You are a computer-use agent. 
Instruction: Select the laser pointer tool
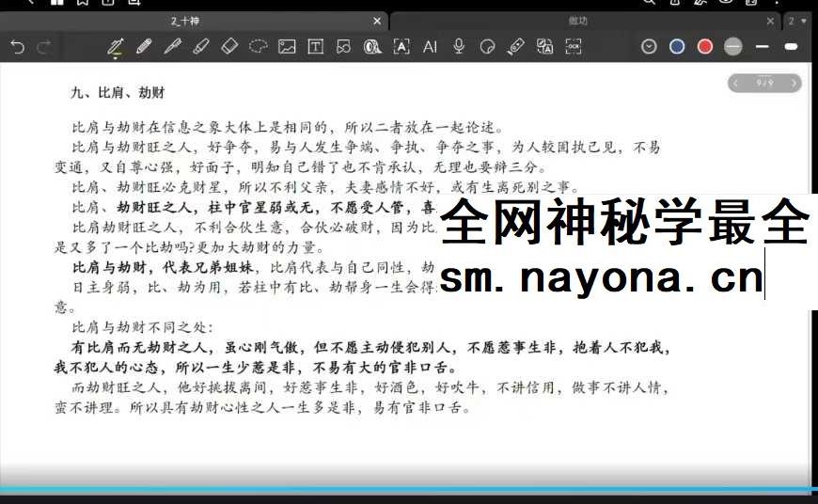[x=516, y=47]
